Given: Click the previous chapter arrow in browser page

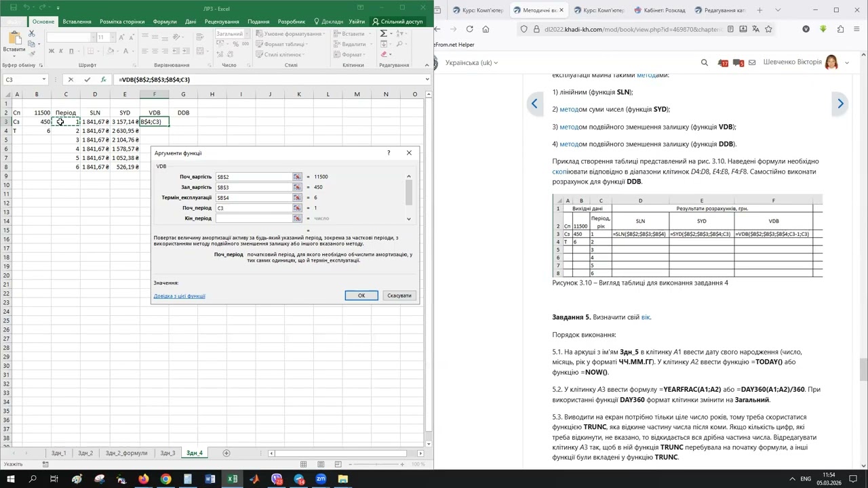Looking at the screenshot, I should pyautogui.click(x=534, y=104).
